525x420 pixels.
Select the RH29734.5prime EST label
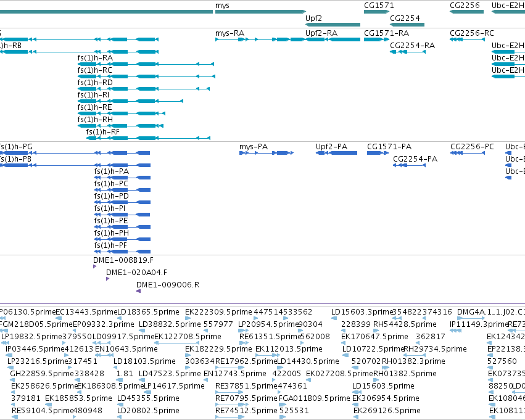point(436,350)
